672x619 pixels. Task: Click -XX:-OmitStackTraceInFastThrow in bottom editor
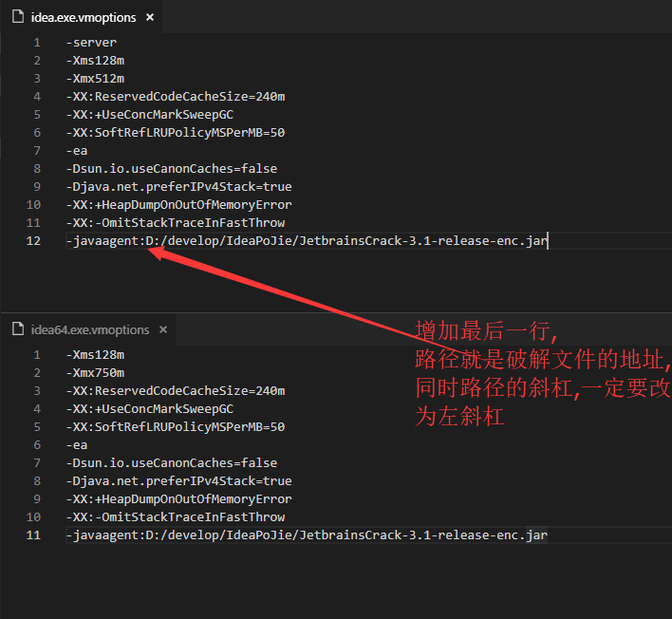coord(176,517)
